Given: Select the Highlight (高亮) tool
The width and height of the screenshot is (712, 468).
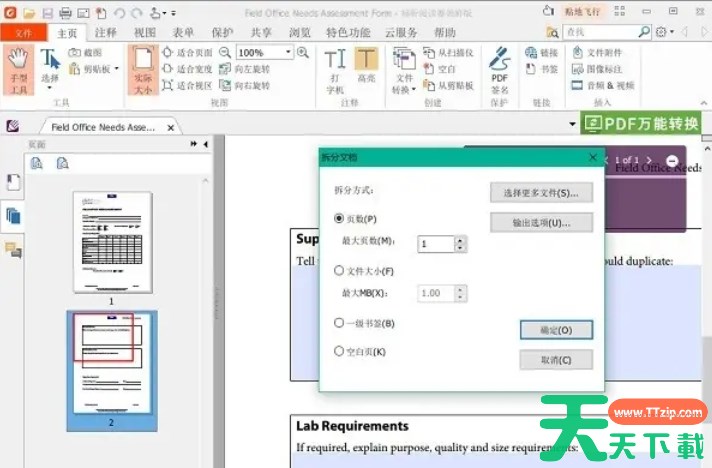Looking at the screenshot, I should (366, 66).
